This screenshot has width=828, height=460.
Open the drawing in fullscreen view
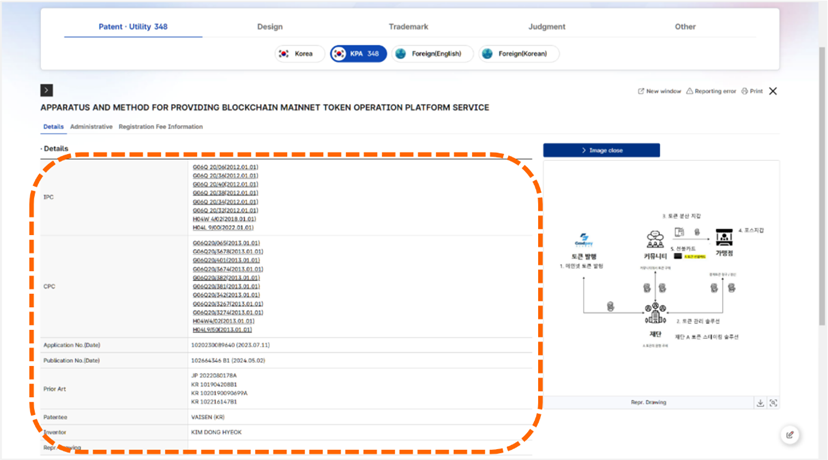click(773, 403)
